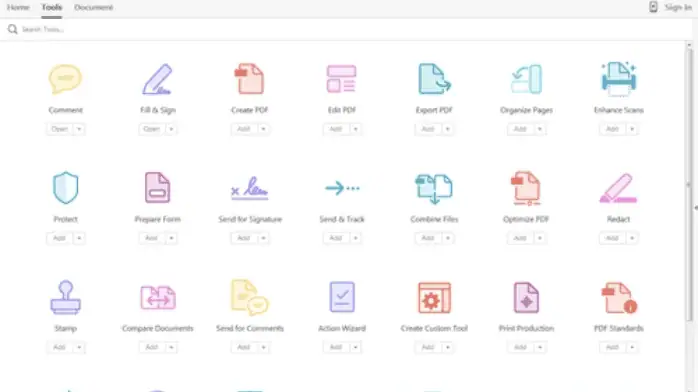Open the dropdown arrow under Combine Files

(x=448, y=238)
